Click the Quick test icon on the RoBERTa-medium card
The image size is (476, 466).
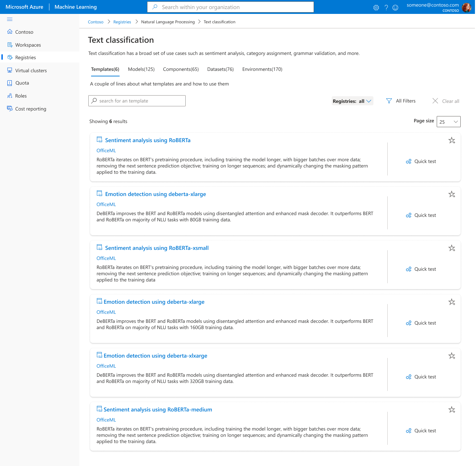tap(409, 431)
